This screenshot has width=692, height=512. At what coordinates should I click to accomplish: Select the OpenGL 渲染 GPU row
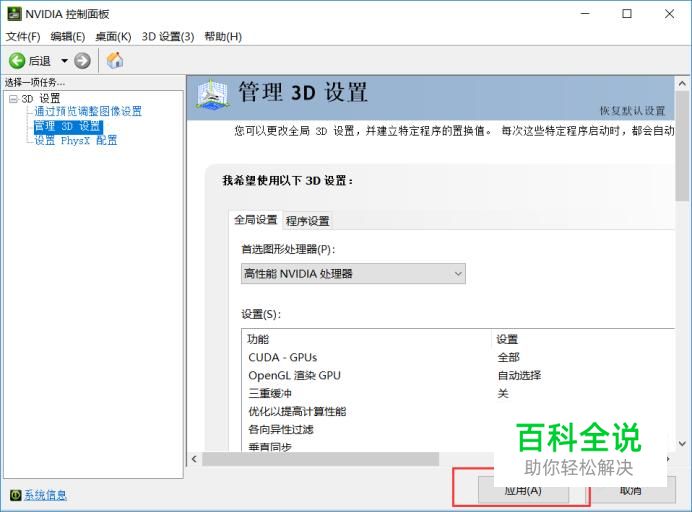click(x=458, y=375)
